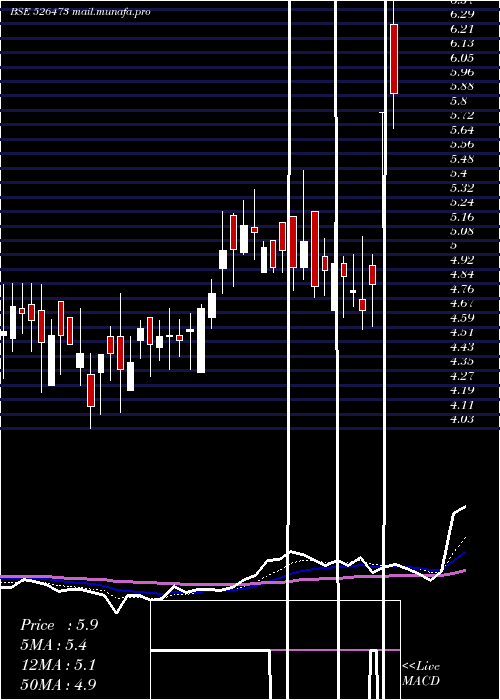Screen dimensions: 500x700
Task: Click the 4.67 price axis label
Action: (462, 304)
